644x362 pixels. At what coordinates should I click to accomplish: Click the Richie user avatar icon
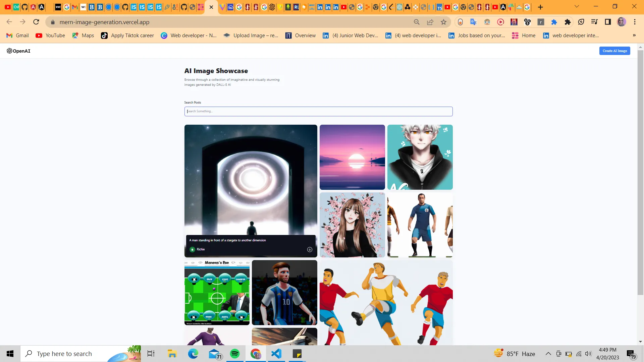(x=193, y=249)
